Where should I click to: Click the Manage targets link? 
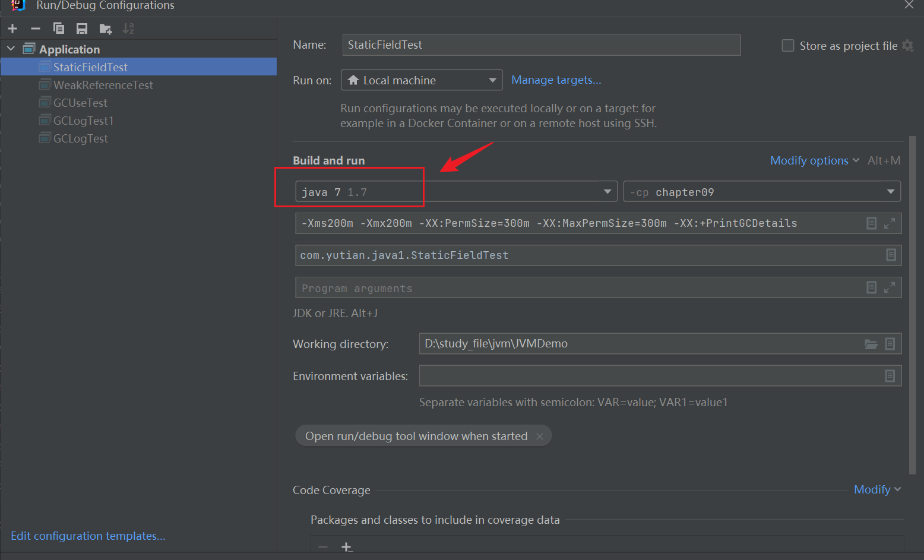coord(556,80)
